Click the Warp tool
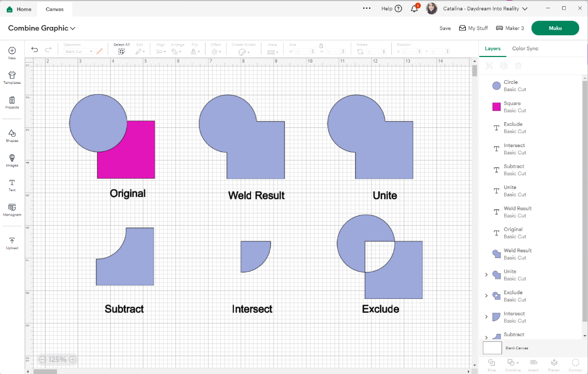588x374 pixels. (272, 52)
